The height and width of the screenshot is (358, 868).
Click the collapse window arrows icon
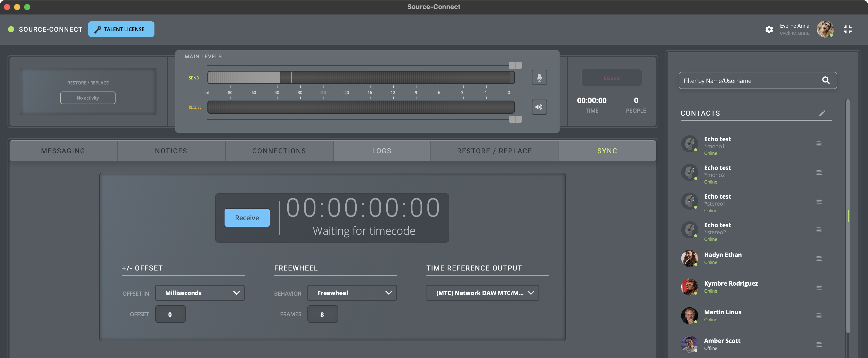point(847,29)
